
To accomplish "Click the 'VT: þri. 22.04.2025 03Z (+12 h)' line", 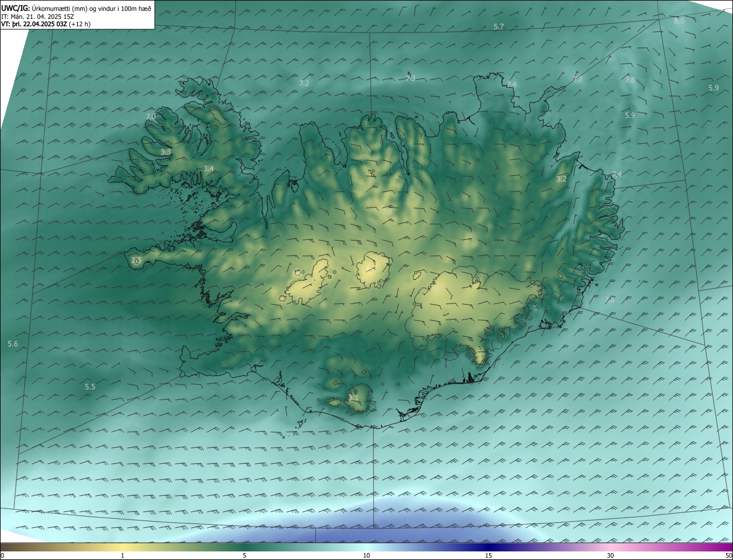I will 45,24.
